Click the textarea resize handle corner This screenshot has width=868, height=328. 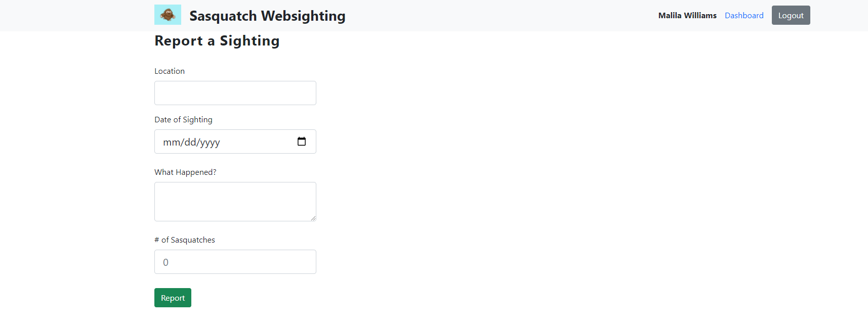[314, 218]
